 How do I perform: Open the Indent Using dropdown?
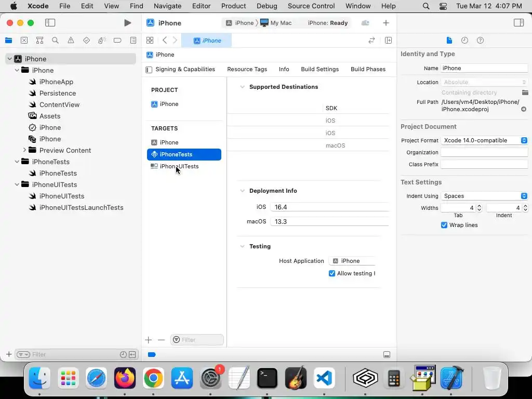coord(484,196)
